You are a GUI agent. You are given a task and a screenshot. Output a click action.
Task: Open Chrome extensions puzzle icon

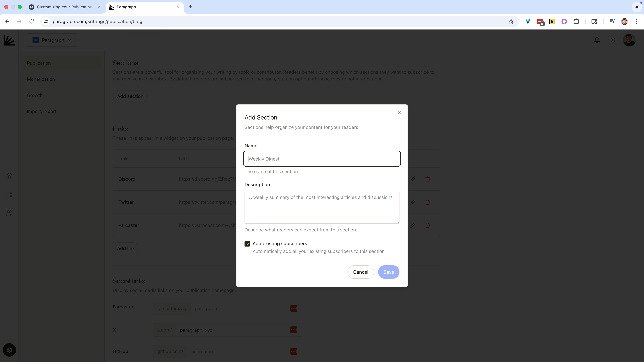[576, 21]
